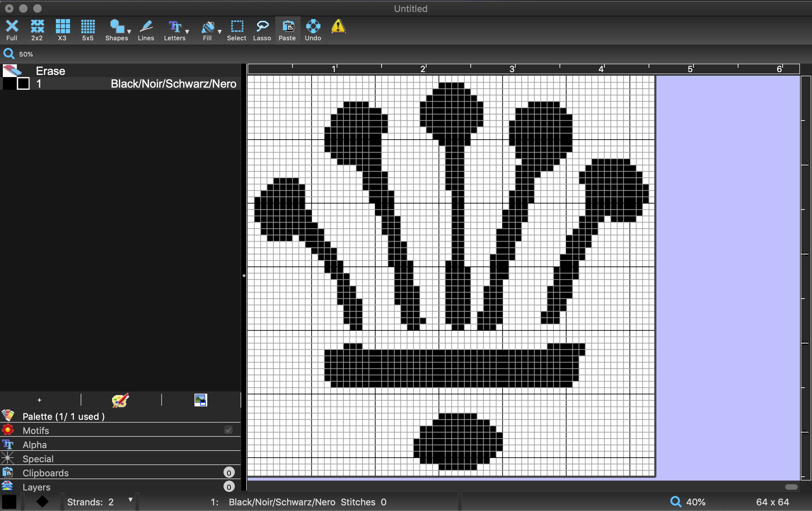
Task: Switch to the Layers panel section
Action: tap(36, 487)
